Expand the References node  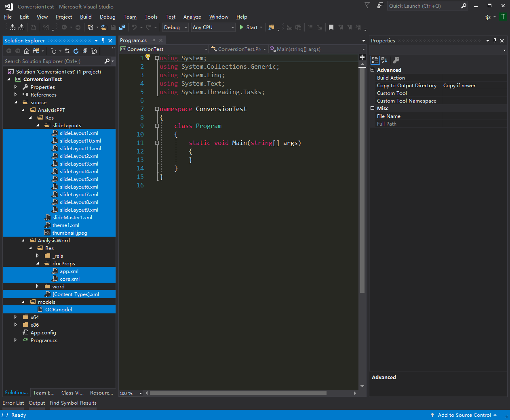pos(16,94)
